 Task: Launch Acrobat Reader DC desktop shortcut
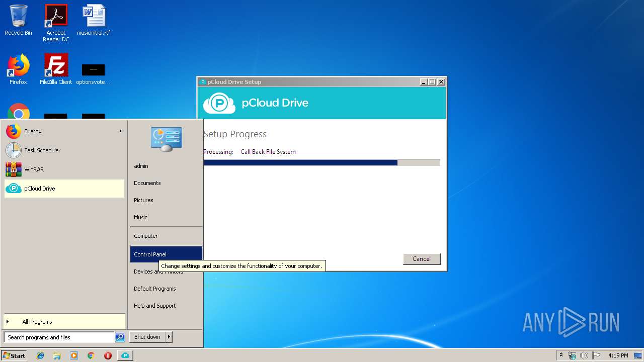click(x=56, y=23)
